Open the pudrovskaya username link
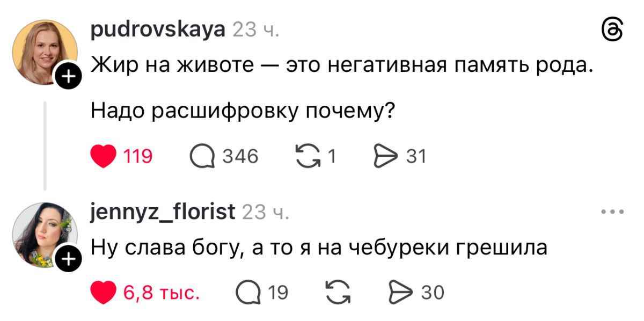This screenshot has width=644, height=321. 158,30
